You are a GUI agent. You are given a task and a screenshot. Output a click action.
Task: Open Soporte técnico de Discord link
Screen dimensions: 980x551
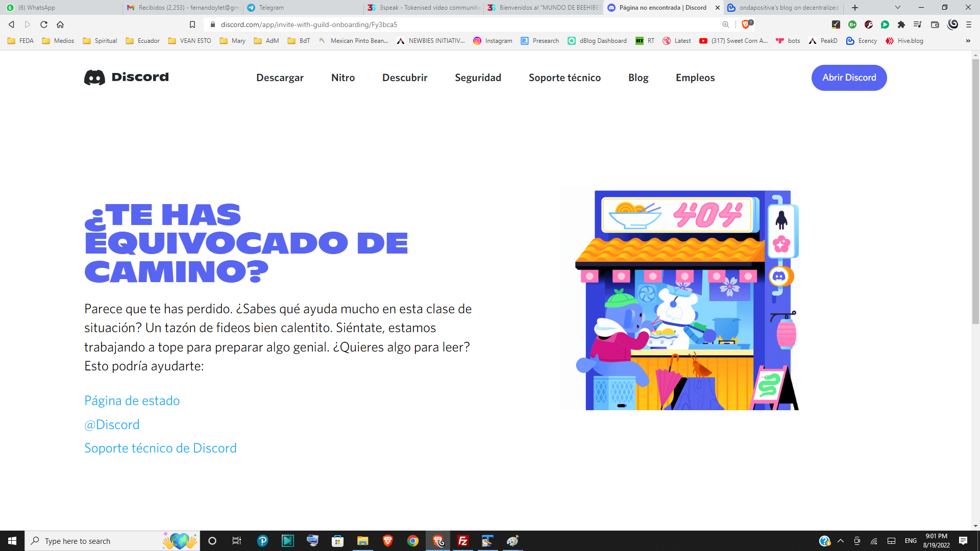(160, 448)
